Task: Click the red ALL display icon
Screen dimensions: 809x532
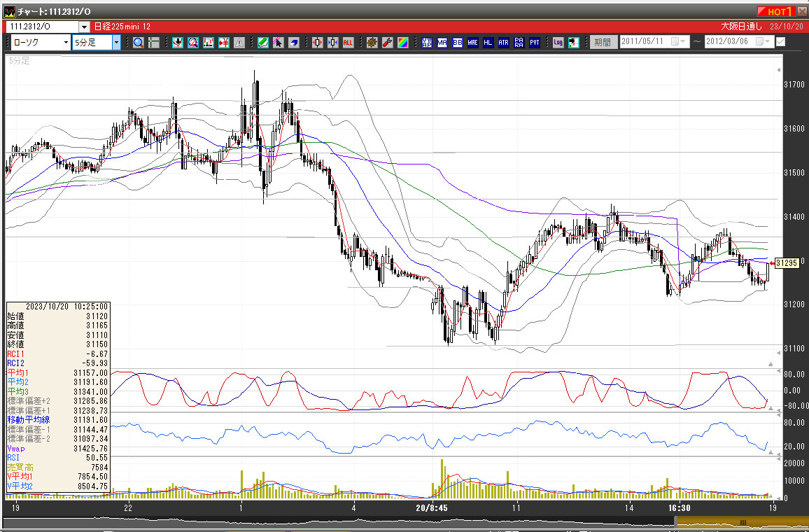Action: 348,42
